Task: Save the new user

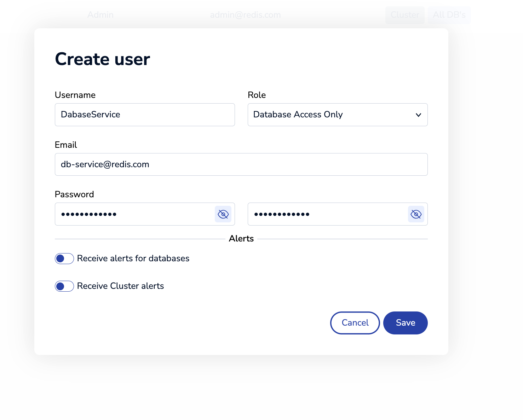Action: coord(405,323)
